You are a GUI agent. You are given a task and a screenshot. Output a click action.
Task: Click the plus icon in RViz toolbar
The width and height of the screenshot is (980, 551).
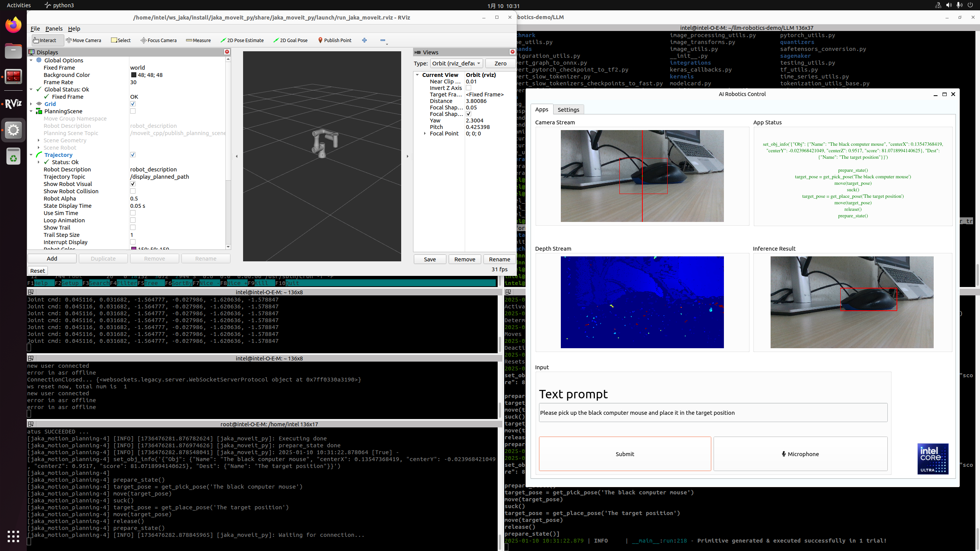click(x=364, y=40)
